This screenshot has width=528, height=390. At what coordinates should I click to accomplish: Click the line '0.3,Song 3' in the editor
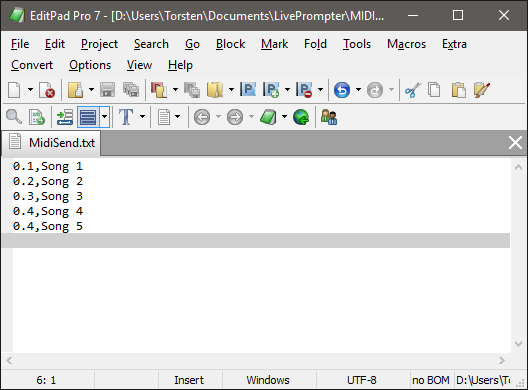click(x=47, y=196)
